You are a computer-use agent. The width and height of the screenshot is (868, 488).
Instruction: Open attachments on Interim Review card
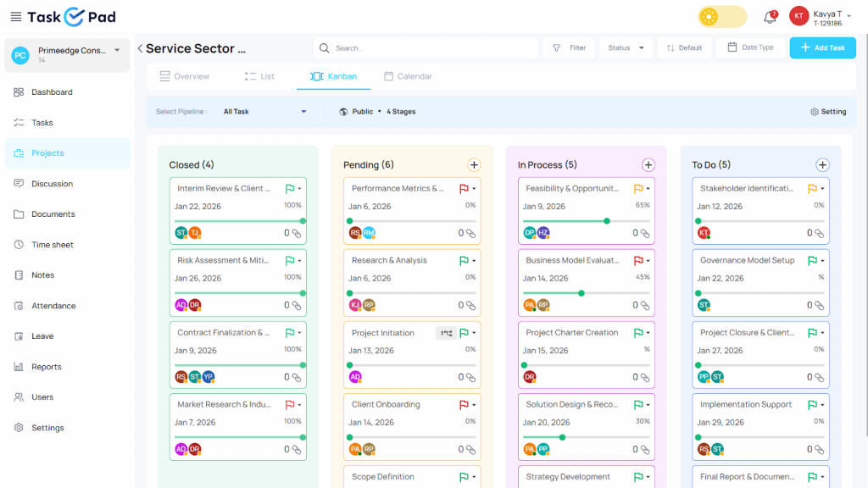(297, 233)
